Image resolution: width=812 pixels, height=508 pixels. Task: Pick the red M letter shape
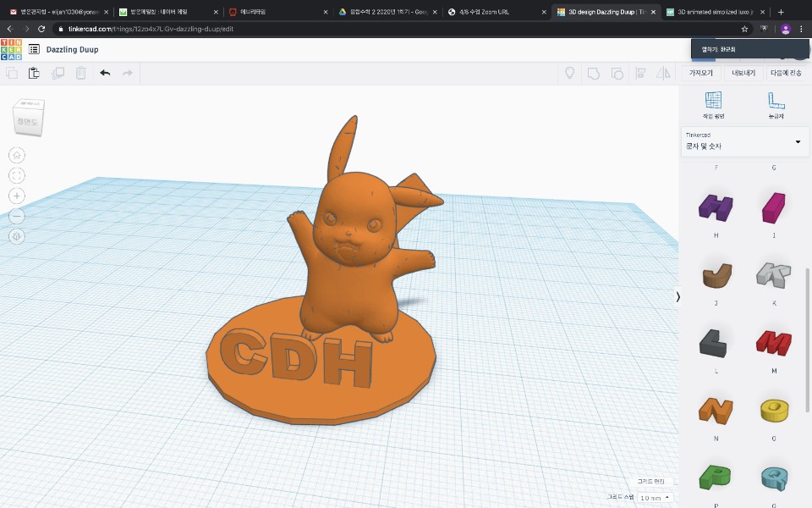point(774,343)
